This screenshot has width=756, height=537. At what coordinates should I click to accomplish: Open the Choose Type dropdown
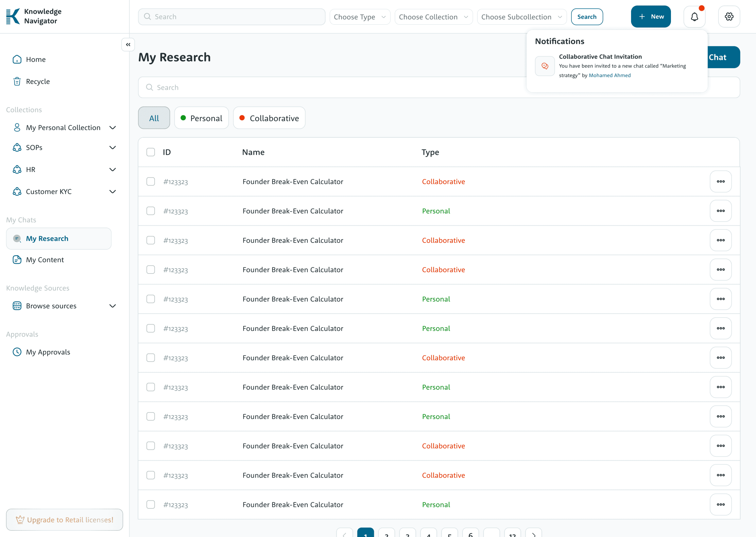pyautogui.click(x=360, y=17)
